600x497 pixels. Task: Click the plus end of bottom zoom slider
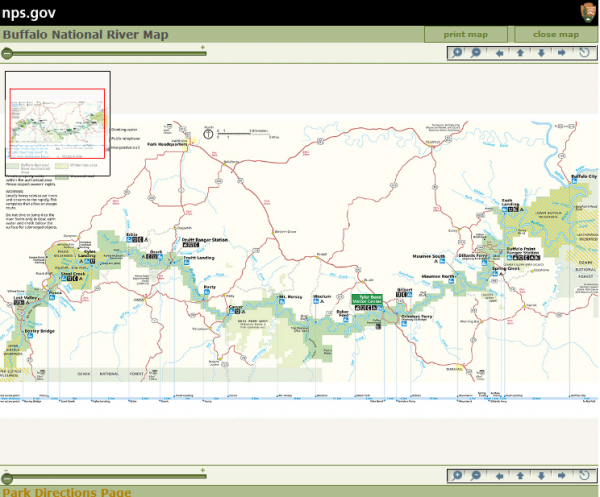203,470
